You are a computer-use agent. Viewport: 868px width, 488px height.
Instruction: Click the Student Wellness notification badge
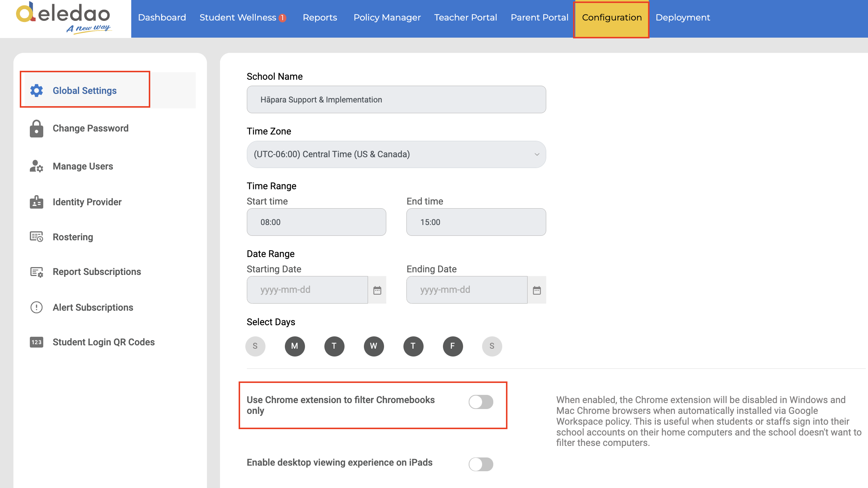point(283,18)
